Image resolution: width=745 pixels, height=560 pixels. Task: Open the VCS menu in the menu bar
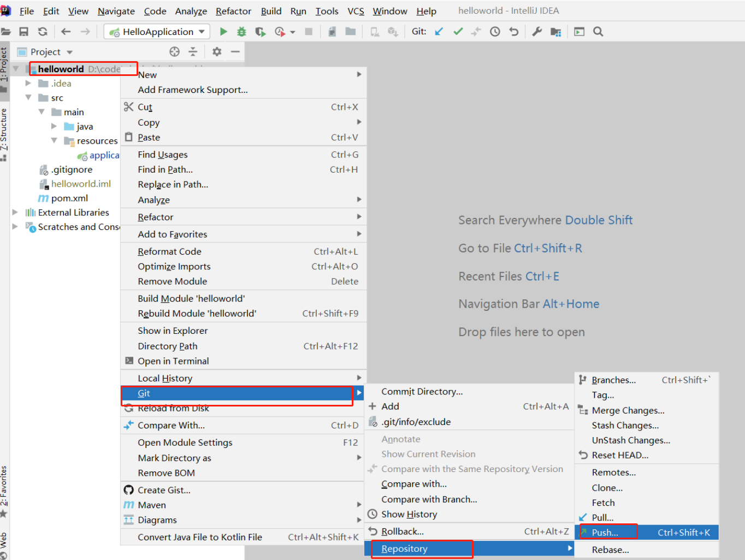pos(356,11)
